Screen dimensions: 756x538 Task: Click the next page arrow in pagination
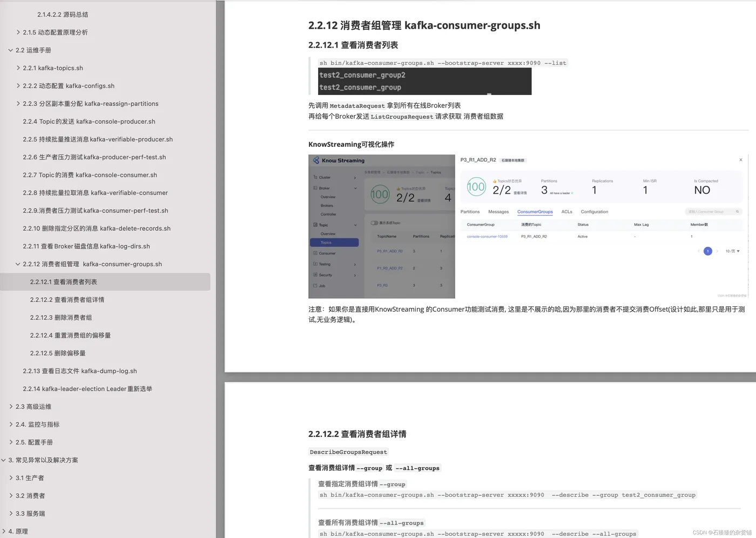pyautogui.click(x=717, y=251)
